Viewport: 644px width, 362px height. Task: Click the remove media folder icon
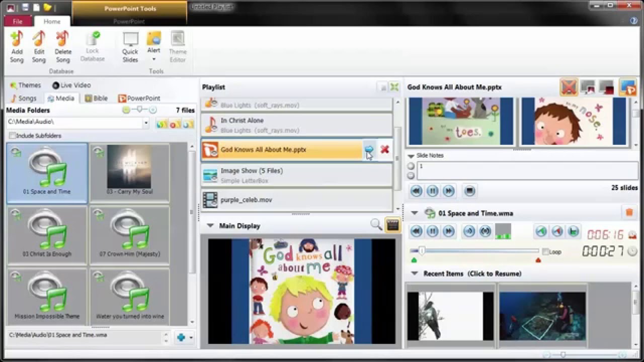[175, 124]
